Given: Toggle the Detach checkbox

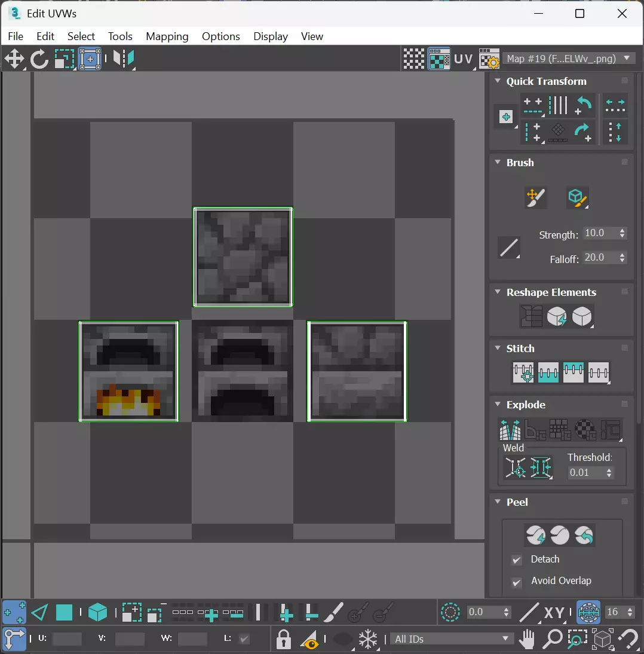Looking at the screenshot, I should pos(516,560).
